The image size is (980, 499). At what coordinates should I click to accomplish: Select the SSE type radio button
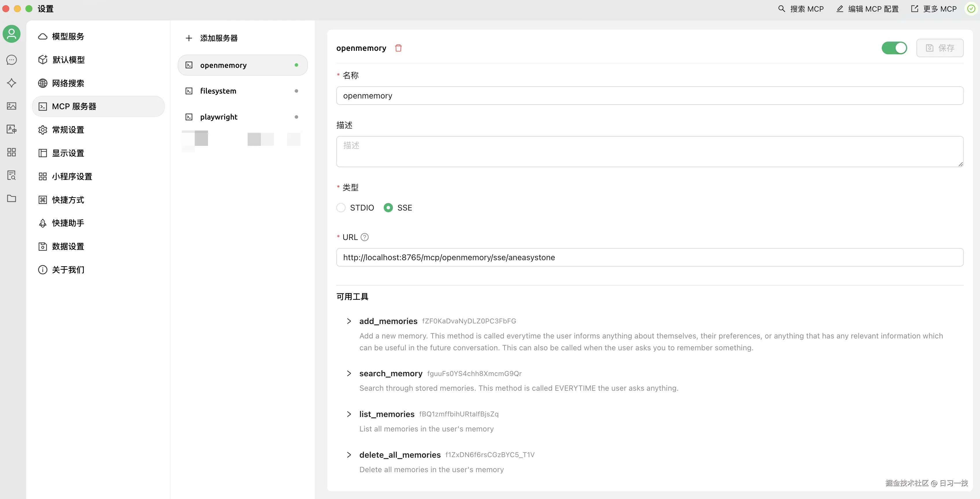(x=388, y=208)
